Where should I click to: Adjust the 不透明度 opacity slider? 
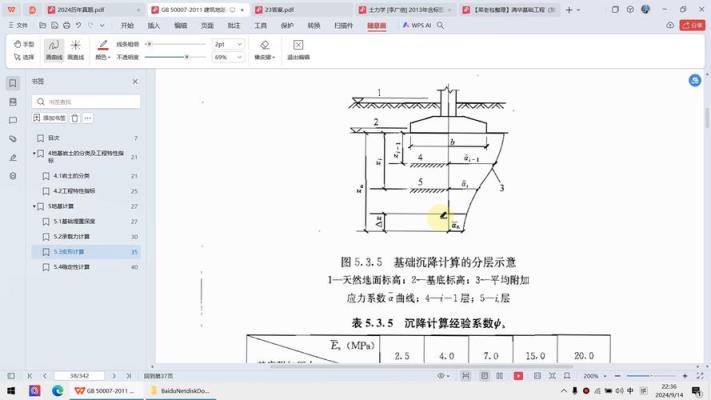point(187,57)
